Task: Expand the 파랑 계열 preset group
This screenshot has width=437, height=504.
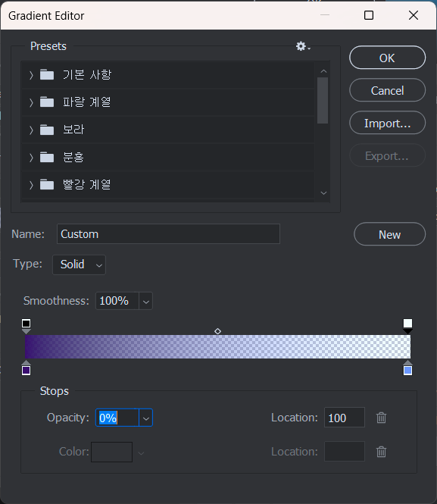Action: pos(31,102)
